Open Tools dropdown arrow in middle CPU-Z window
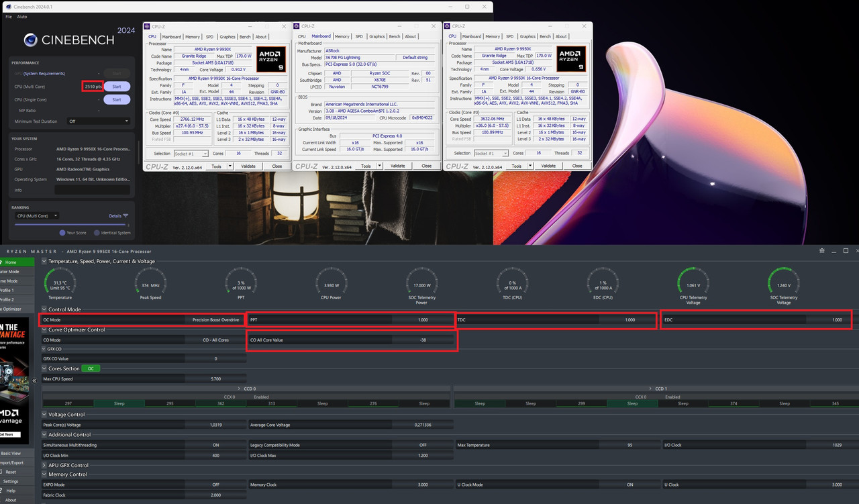 (x=379, y=166)
